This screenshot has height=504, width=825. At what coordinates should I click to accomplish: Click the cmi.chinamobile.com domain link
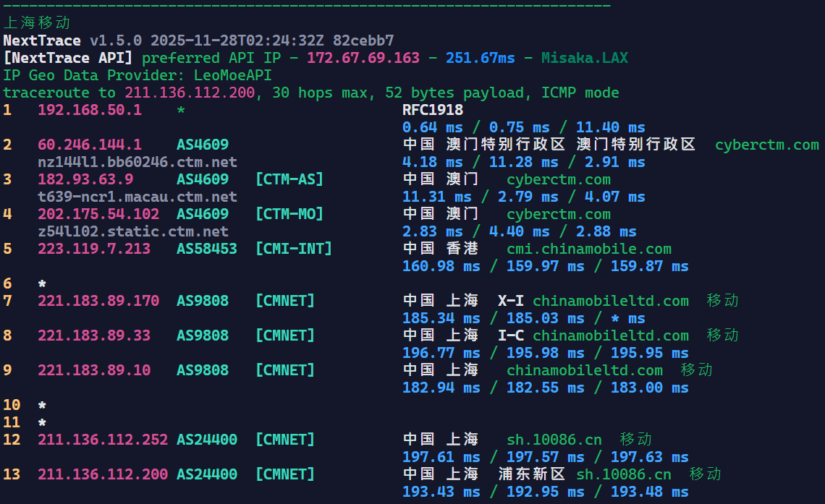pos(589,249)
